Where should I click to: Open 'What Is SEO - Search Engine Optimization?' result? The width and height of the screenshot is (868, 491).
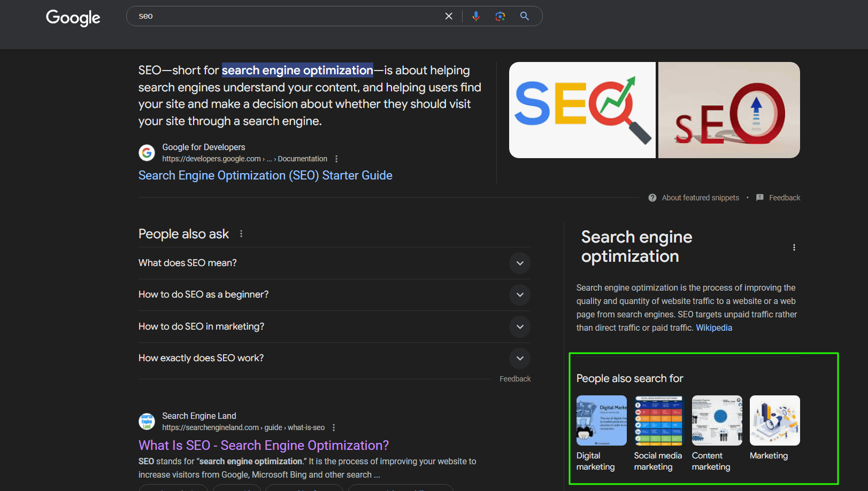point(263,445)
